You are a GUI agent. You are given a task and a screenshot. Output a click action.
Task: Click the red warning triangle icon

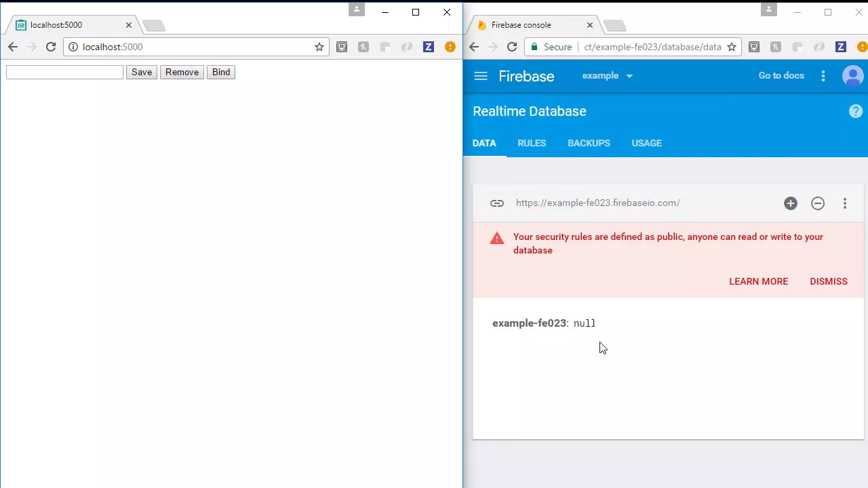[497, 238]
